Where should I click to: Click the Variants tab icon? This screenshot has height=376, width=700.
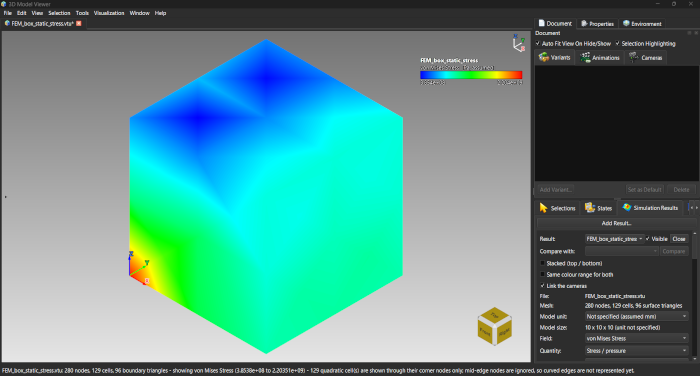pos(543,57)
